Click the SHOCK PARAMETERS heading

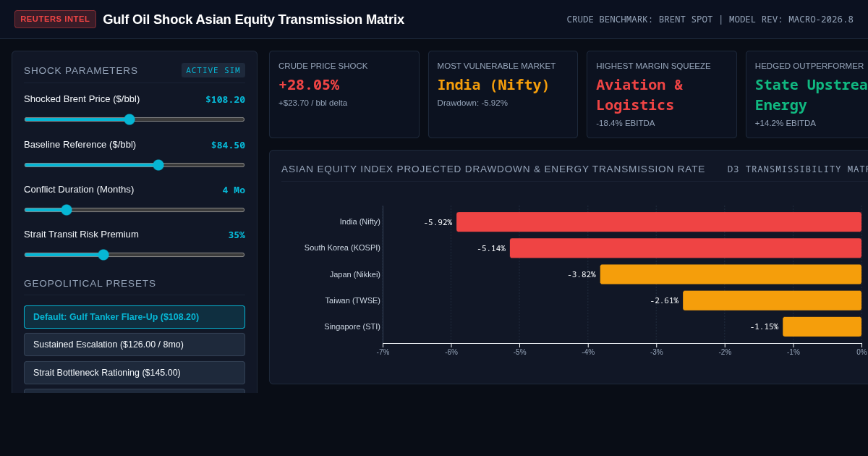click(x=81, y=70)
